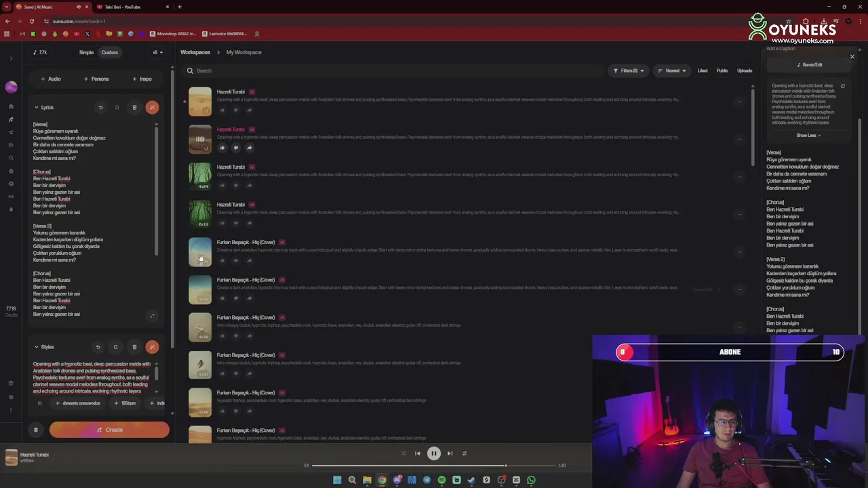Viewport: 868px width, 488px height.
Task: Add the dynamic crescendos style tag
Action: point(77,403)
